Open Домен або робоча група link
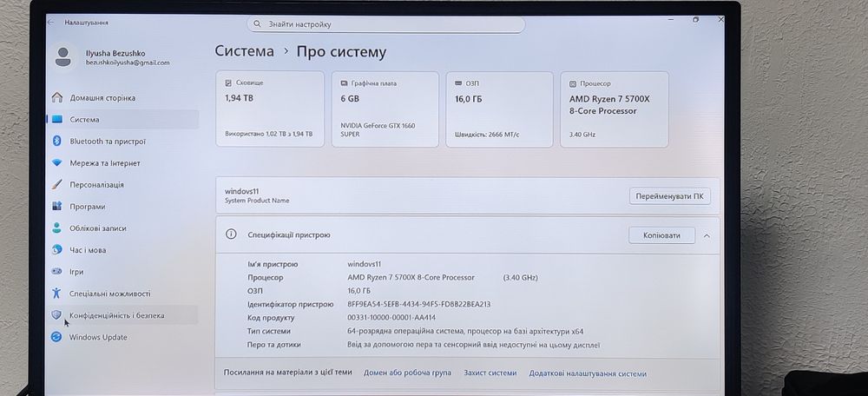This screenshot has height=396, width=868. click(x=407, y=373)
